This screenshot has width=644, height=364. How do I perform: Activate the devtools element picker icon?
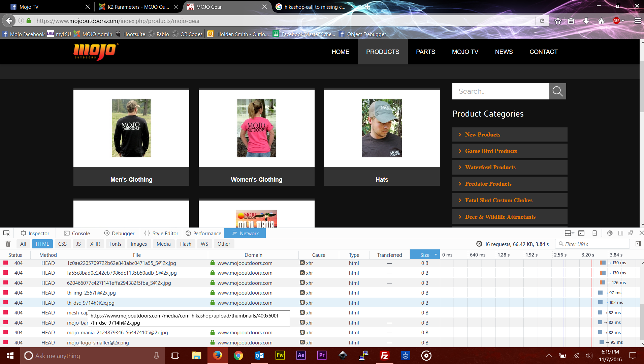(x=6, y=233)
